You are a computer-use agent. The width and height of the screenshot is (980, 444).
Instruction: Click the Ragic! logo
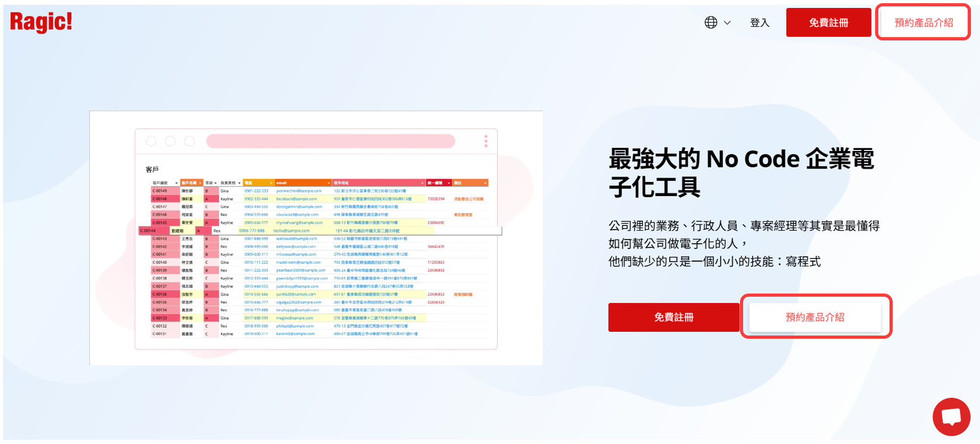pos(41,22)
